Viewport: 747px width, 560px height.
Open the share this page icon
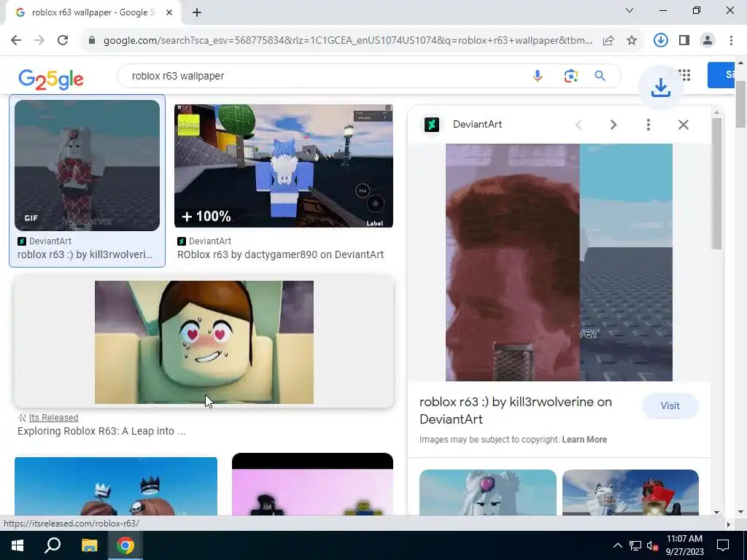(608, 41)
